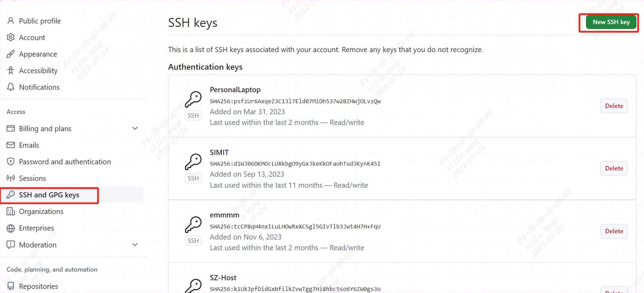The height and width of the screenshot is (293, 644).
Task: Expand the Billing and plans chevron
Action: click(135, 128)
